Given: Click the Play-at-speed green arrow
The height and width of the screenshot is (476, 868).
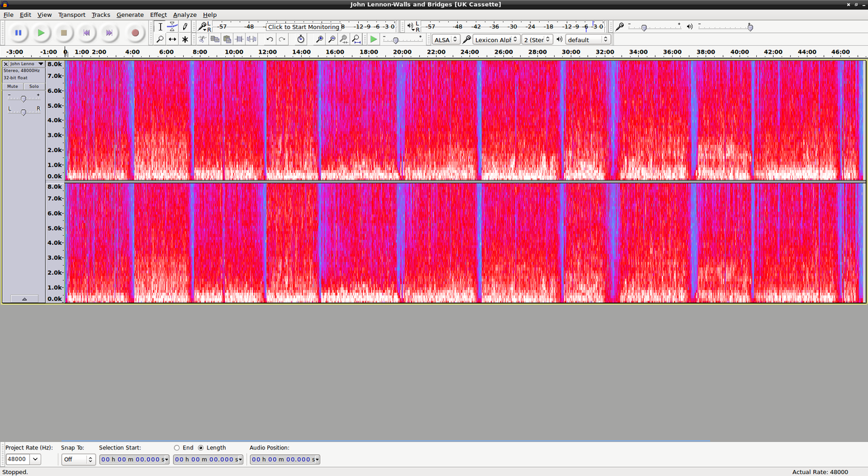Looking at the screenshot, I should click(x=374, y=39).
